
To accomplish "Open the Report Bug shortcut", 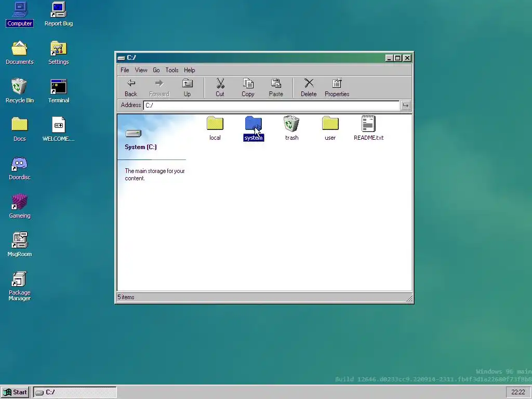I will [x=59, y=14].
